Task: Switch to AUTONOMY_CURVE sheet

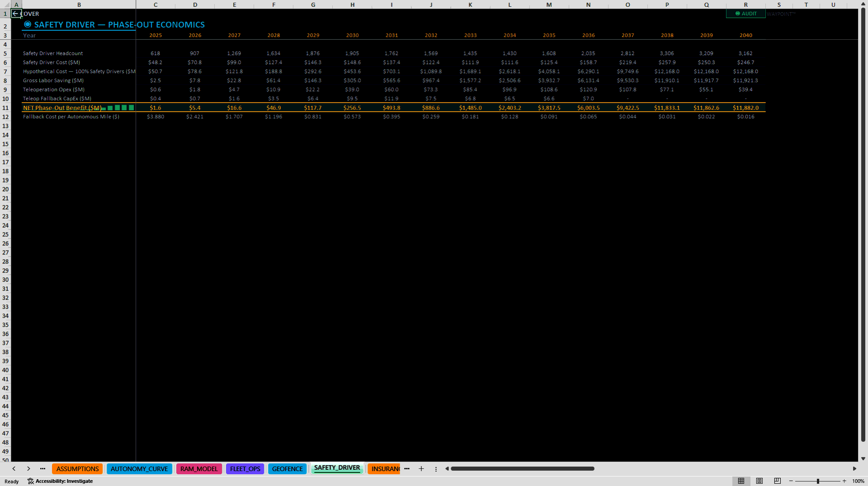Action: pos(139,469)
